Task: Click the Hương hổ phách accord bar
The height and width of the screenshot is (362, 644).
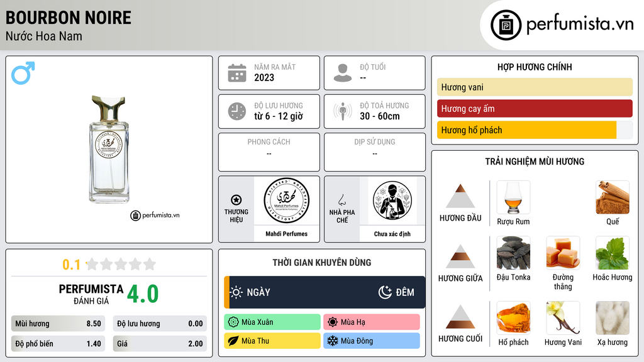Action: 535,130
